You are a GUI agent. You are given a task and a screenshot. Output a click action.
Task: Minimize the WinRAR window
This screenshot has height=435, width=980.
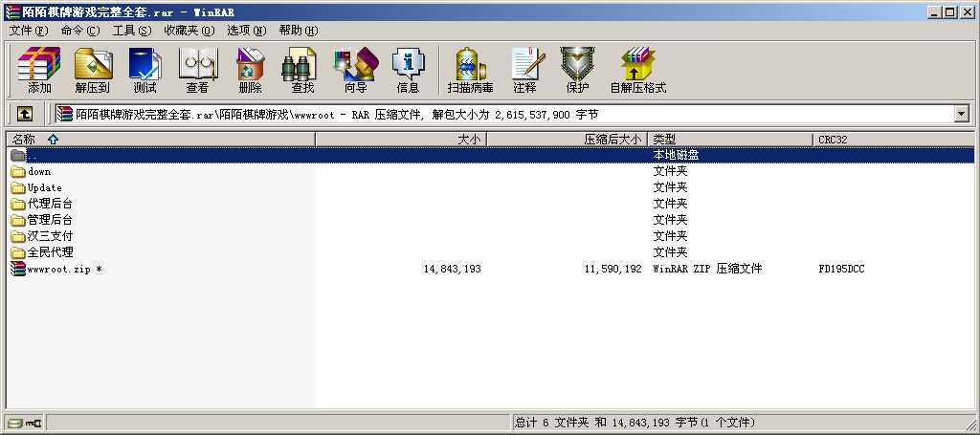(x=934, y=11)
